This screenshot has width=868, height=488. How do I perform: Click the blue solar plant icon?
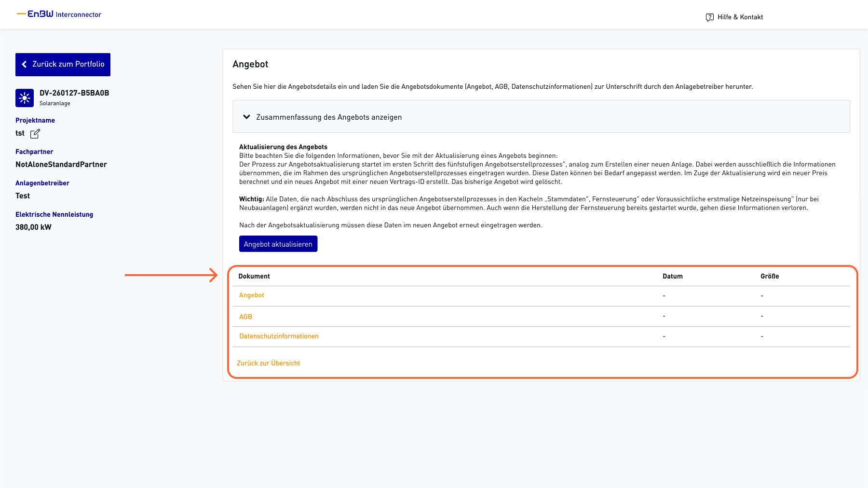pos(25,98)
